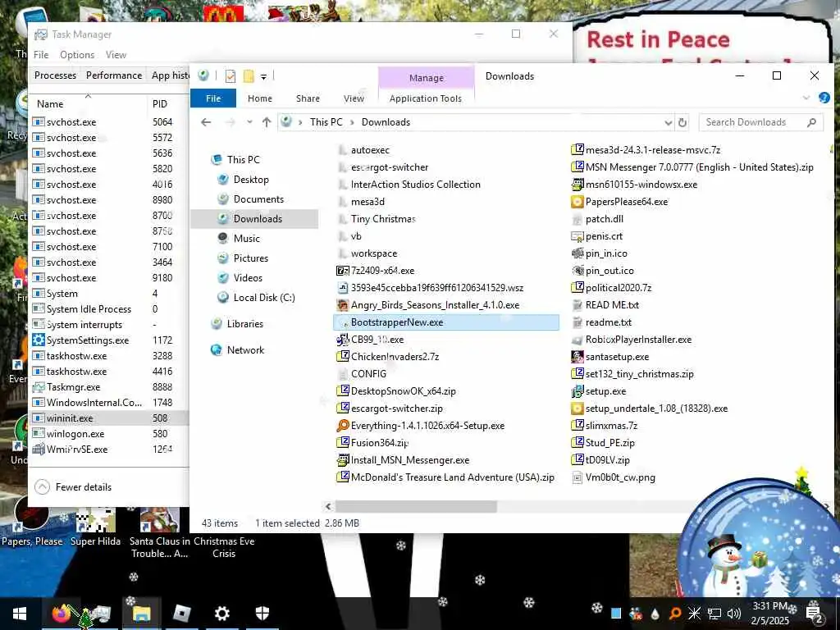
Task: Click the Refresh button in the address bar
Action: tap(682, 122)
